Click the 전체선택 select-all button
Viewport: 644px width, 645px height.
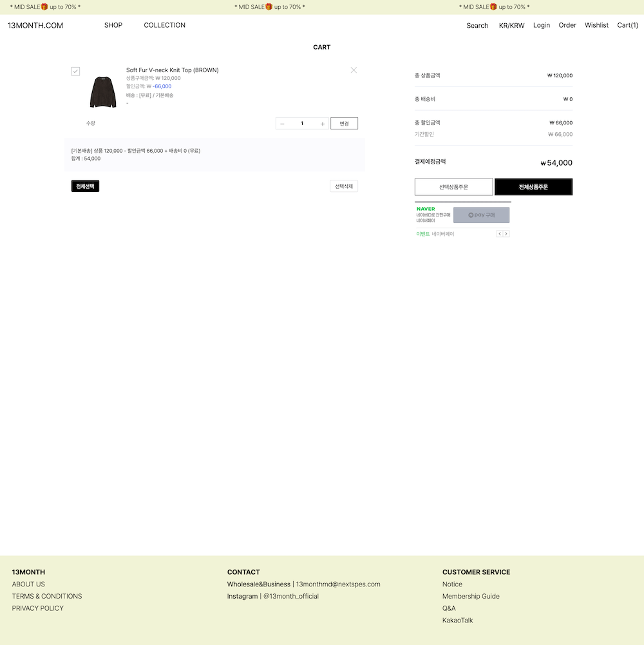85,186
